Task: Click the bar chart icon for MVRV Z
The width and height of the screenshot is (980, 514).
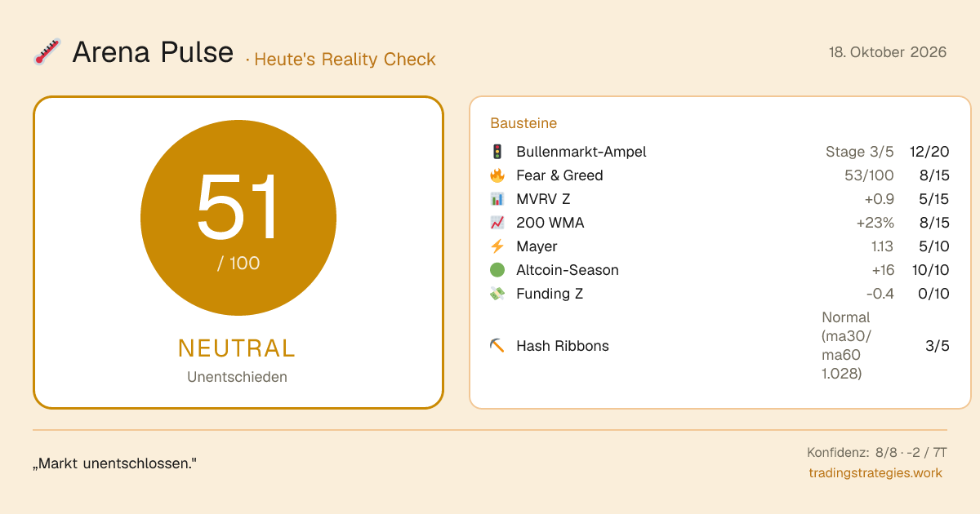Action: pyautogui.click(x=497, y=199)
